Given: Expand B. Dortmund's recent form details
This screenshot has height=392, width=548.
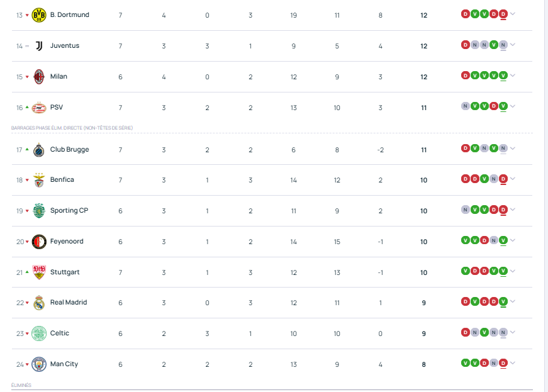Looking at the screenshot, I should (513, 14).
